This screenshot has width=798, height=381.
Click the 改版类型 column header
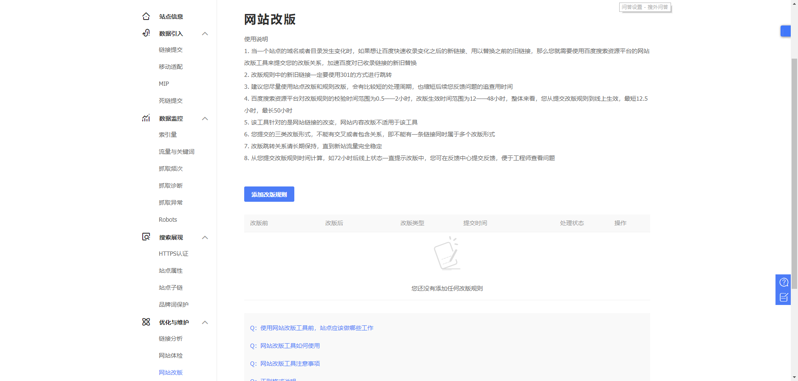click(x=412, y=223)
